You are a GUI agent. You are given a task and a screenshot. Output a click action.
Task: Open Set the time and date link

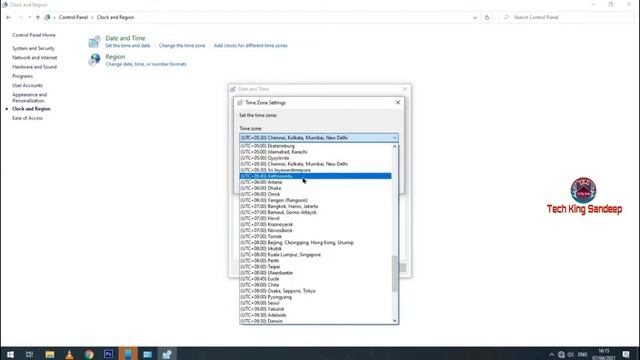coord(128,46)
